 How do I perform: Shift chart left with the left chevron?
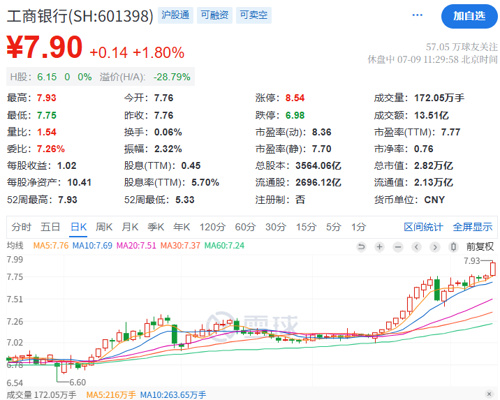(x=416, y=247)
